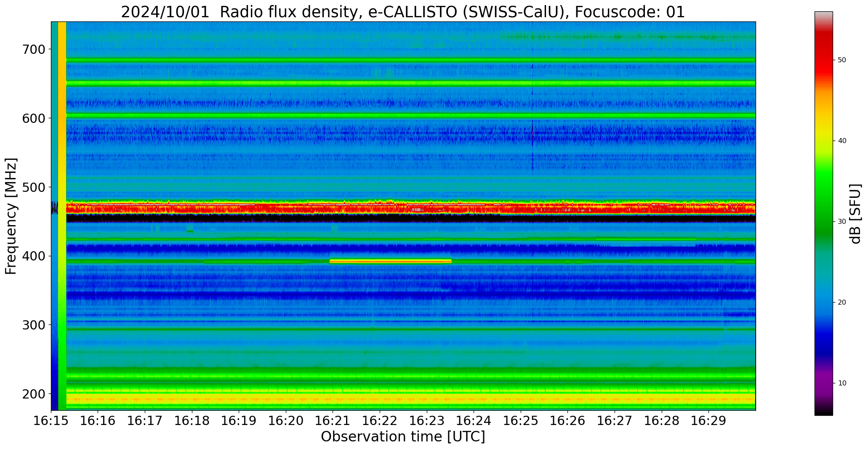Click the 16:29 time tick label
Viewport: 868px width, 449px height.
tap(709, 421)
